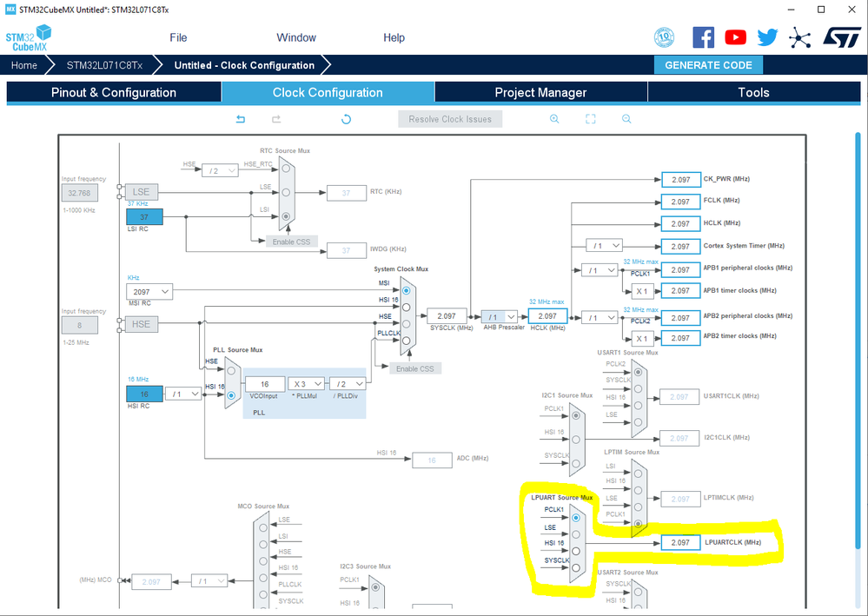Switch to Tools tab

point(754,92)
